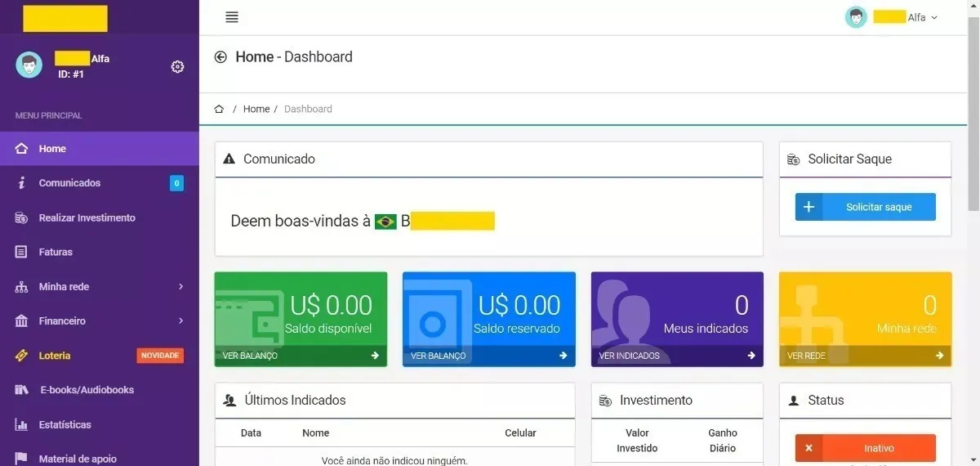Screen dimensions: 980x466
Task: Click the Ganho Diário column header
Action: click(x=723, y=441)
